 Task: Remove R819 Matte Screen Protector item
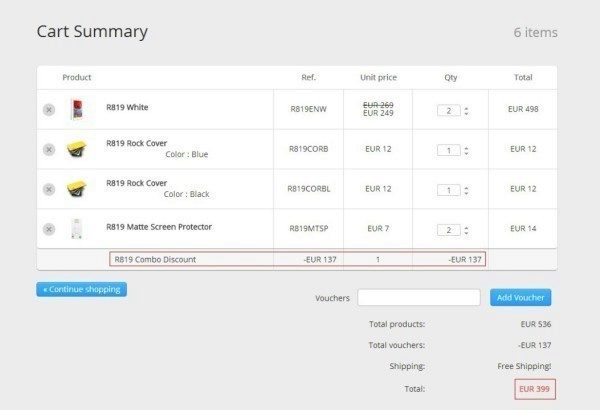[49, 229]
